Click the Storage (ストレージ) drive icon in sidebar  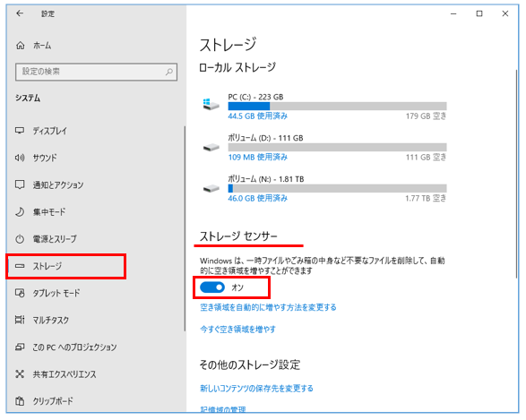point(20,266)
